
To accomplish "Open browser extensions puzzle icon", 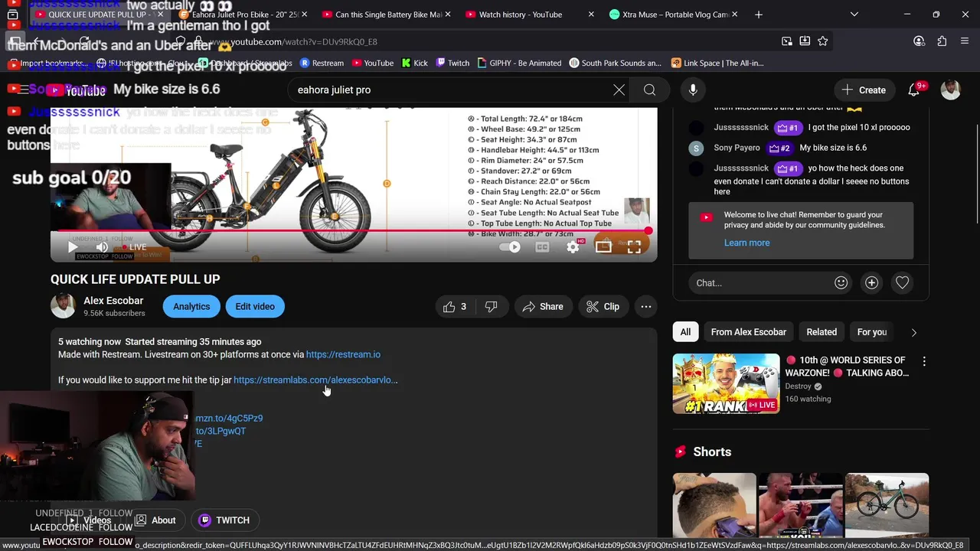I will pos(942,41).
